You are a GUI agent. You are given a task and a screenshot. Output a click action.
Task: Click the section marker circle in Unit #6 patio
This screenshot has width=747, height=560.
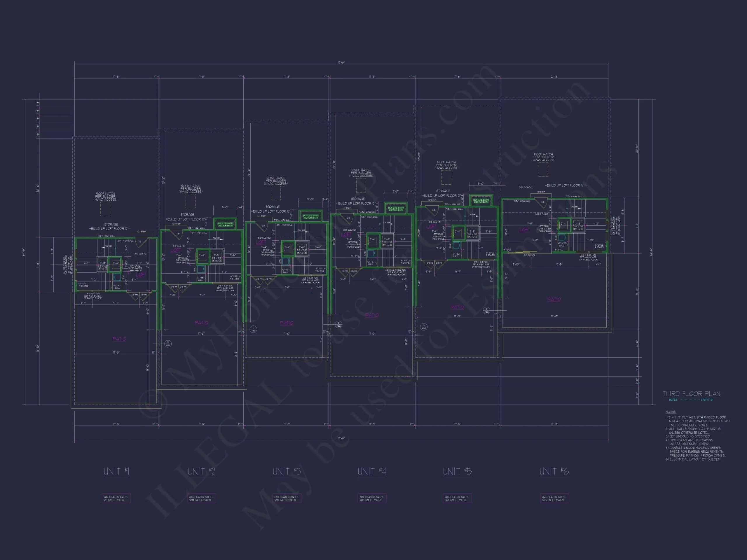486,310
